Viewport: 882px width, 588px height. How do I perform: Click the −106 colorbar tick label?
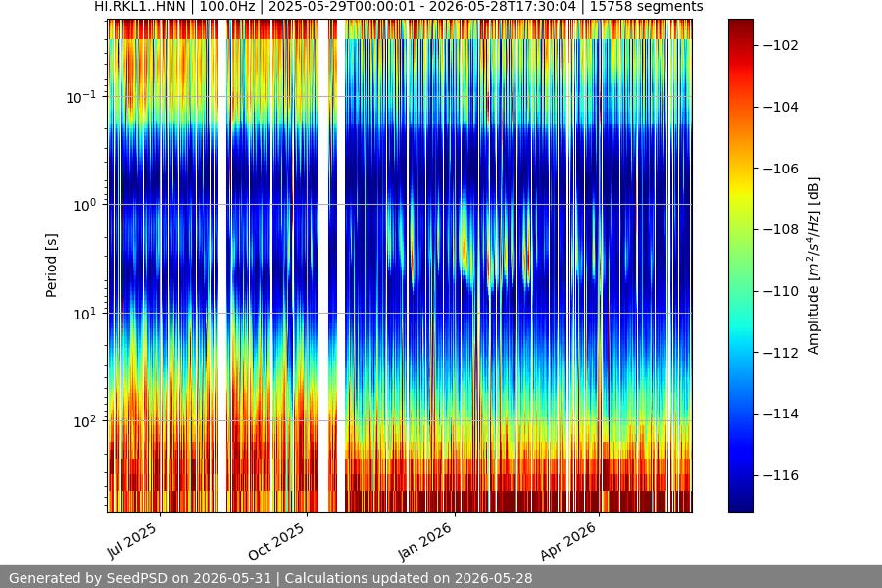point(781,169)
